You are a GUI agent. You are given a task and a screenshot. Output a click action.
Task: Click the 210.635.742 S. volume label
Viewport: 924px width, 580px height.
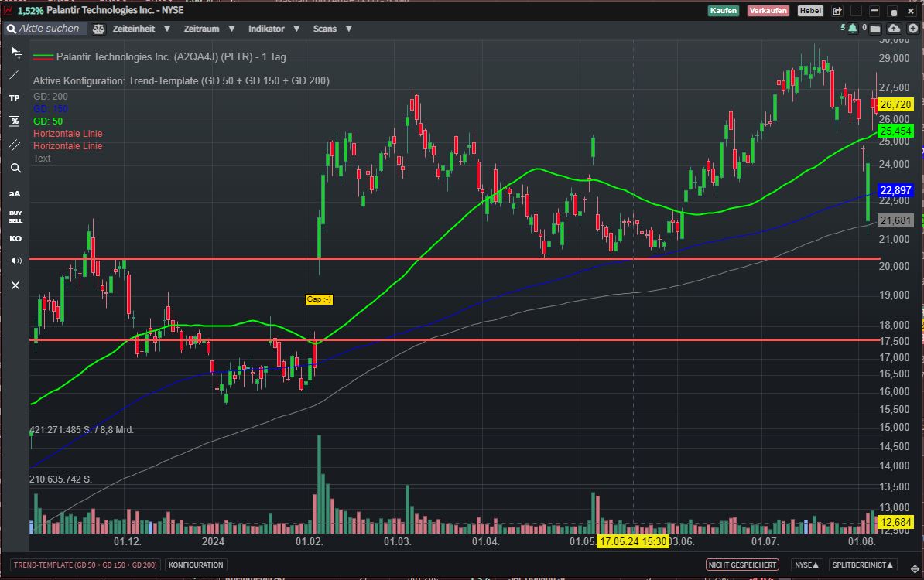coord(60,479)
